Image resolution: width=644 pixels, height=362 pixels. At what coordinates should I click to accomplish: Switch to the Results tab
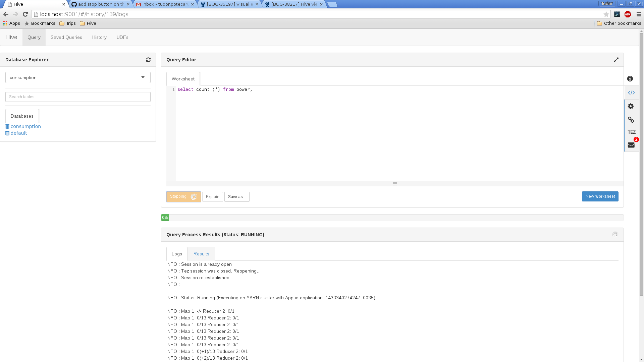pos(201,254)
